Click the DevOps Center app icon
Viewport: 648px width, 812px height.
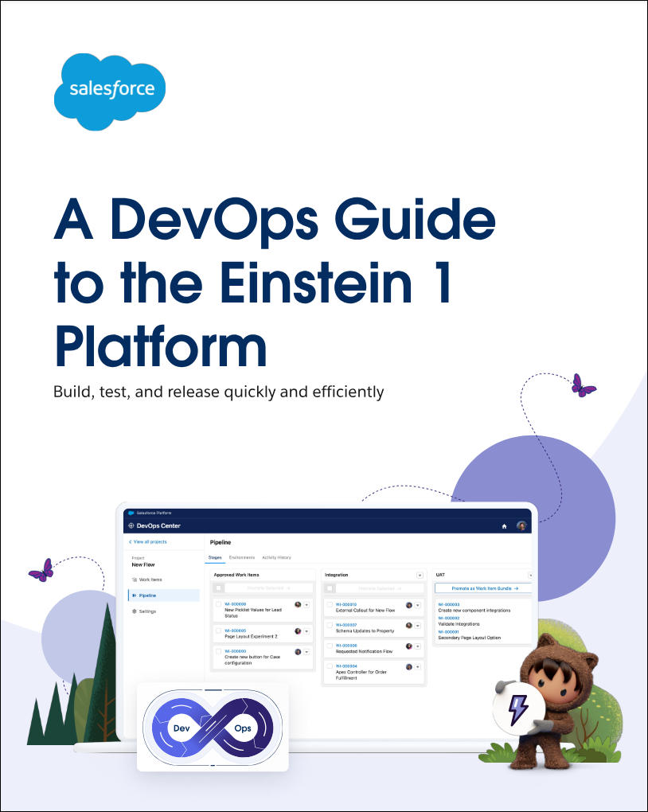[131, 526]
